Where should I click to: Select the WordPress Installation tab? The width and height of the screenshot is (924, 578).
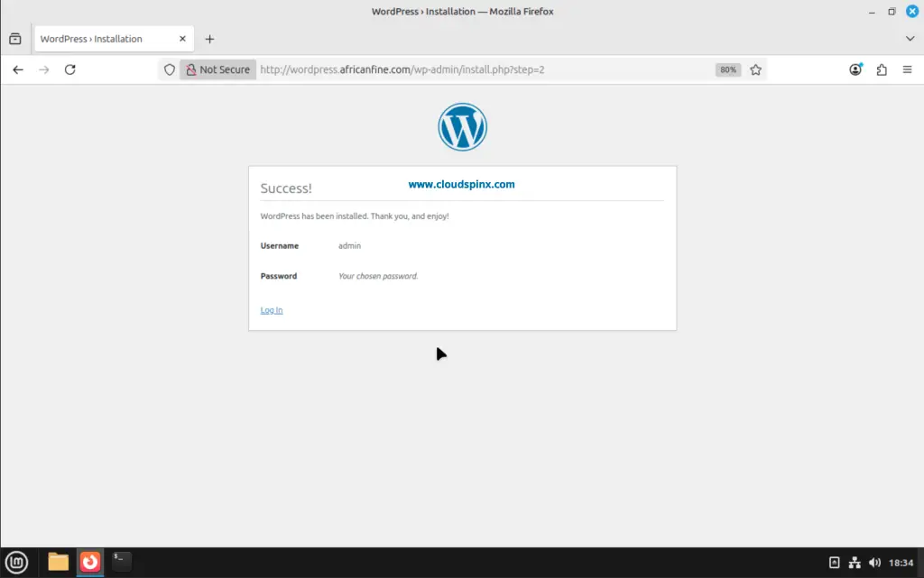pos(99,39)
